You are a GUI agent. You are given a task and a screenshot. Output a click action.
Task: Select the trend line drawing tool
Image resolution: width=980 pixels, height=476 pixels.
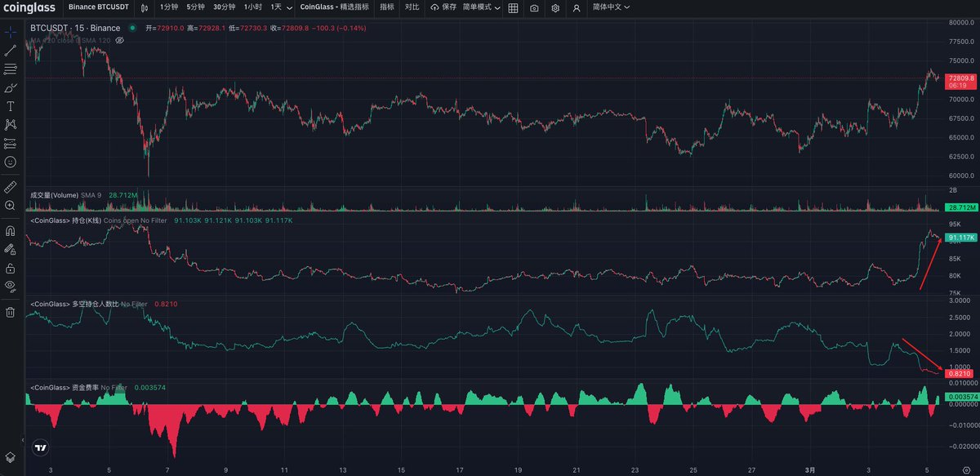pos(11,51)
